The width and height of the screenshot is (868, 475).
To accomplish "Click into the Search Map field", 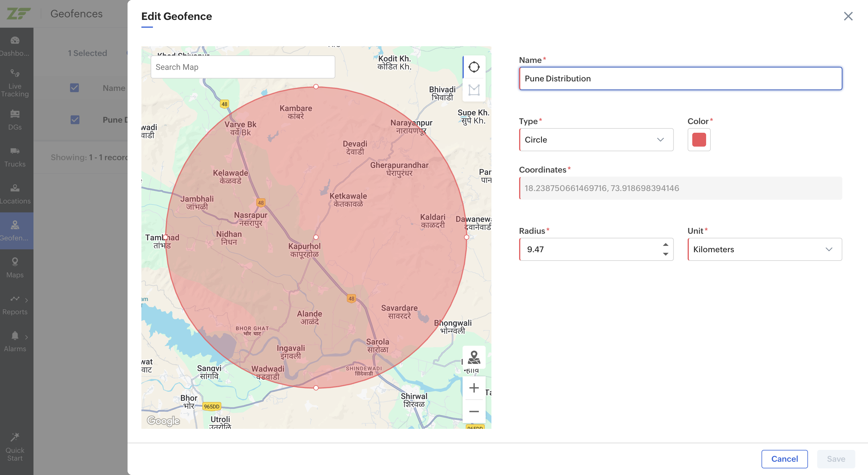I will point(243,67).
